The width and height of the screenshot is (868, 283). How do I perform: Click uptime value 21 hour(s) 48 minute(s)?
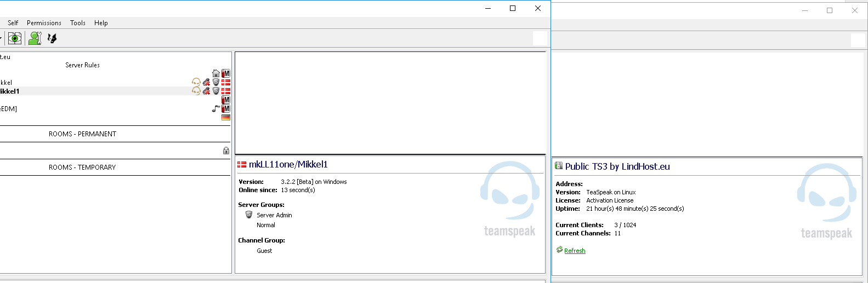[x=635, y=209]
